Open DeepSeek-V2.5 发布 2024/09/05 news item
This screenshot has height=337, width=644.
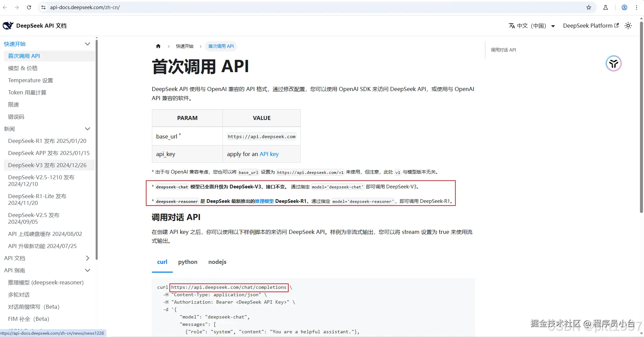(50, 218)
